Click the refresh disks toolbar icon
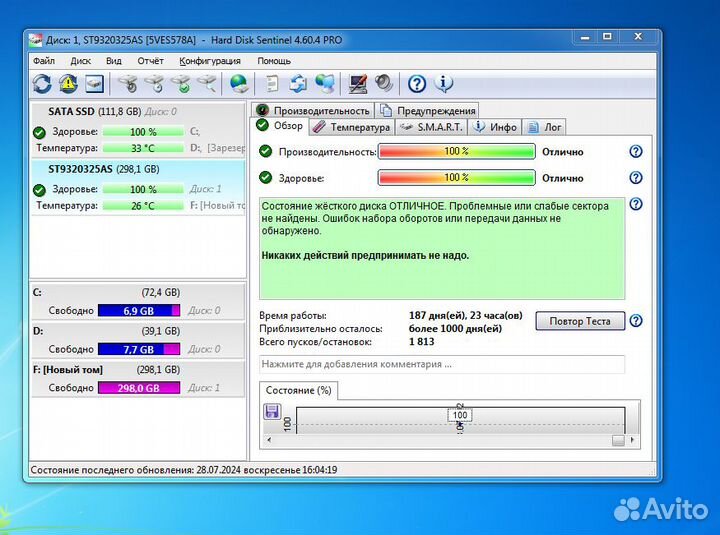The height and width of the screenshot is (535, 720). click(x=42, y=84)
